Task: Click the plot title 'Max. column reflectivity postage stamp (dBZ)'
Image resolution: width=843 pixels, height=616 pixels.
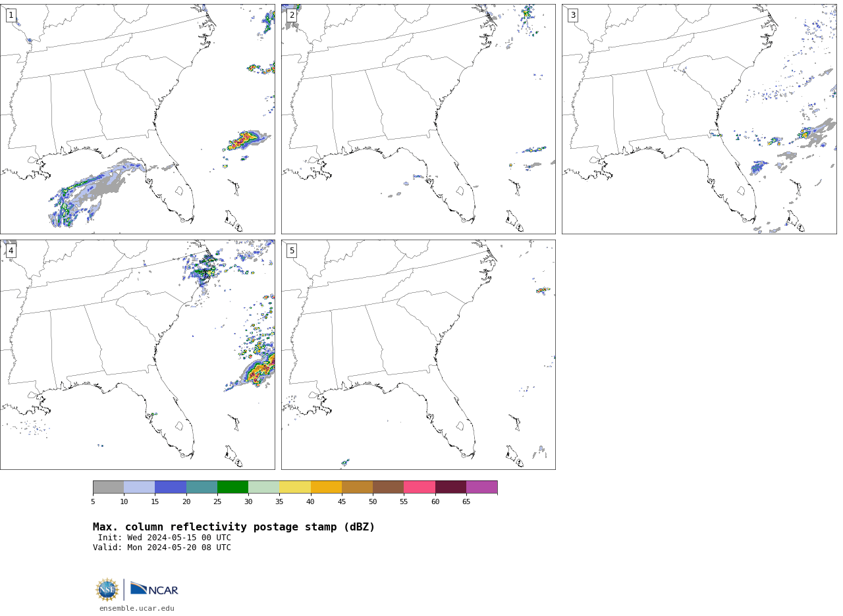Action: coord(234,527)
